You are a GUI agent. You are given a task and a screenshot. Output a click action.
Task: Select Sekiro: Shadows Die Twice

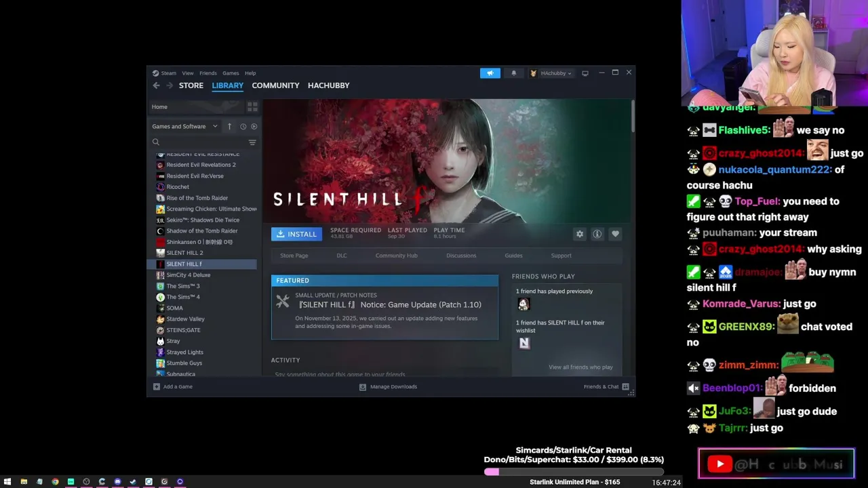point(203,220)
